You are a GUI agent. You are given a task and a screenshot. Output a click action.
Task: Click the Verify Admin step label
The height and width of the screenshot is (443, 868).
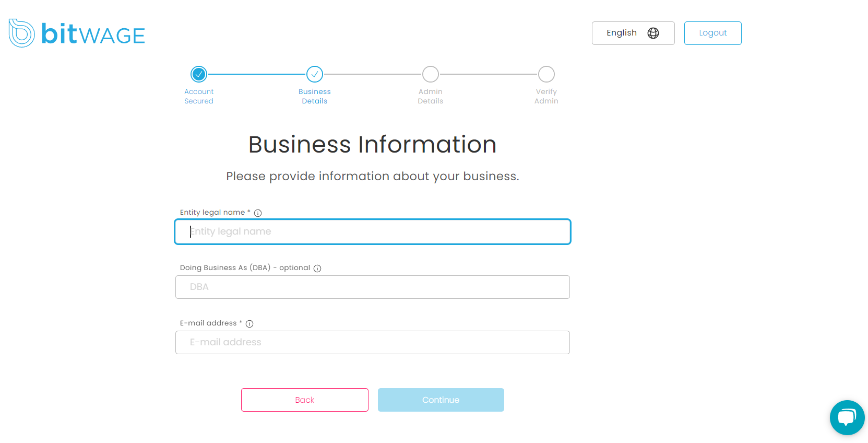[546, 96]
